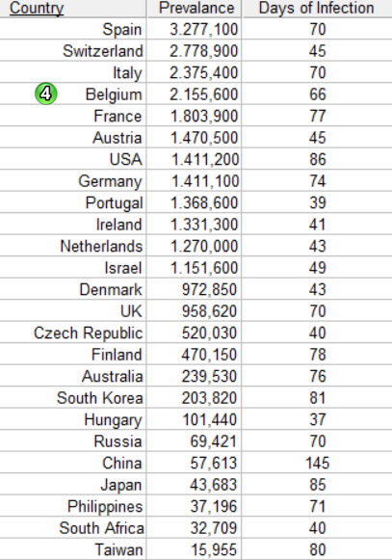The width and height of the screenshot is (392, 560).
Task: Select France's days of infection value 77
Action: [317, 116]
